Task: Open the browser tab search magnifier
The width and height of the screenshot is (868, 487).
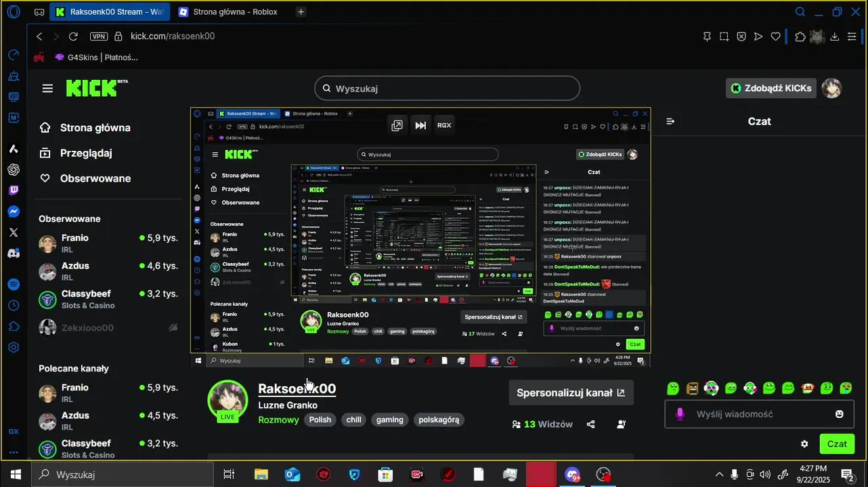Action: 800,11
